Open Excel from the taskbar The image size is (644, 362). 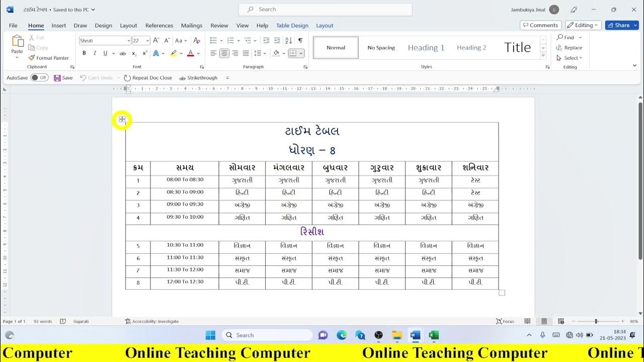(434, 335)
